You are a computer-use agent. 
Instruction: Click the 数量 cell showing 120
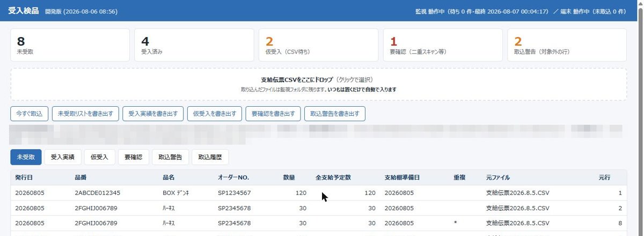point(301,193)
